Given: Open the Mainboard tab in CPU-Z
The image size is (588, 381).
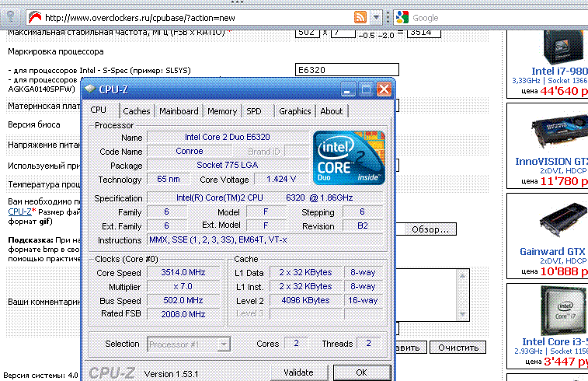Looking at the screenshot, I should point(179,111).
